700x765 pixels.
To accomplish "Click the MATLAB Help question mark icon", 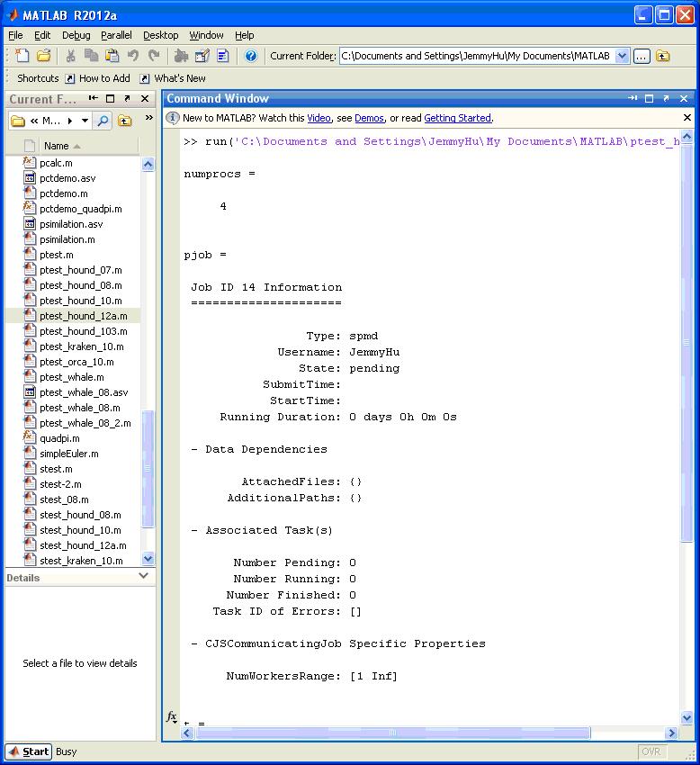I will [x=250, y=56].
